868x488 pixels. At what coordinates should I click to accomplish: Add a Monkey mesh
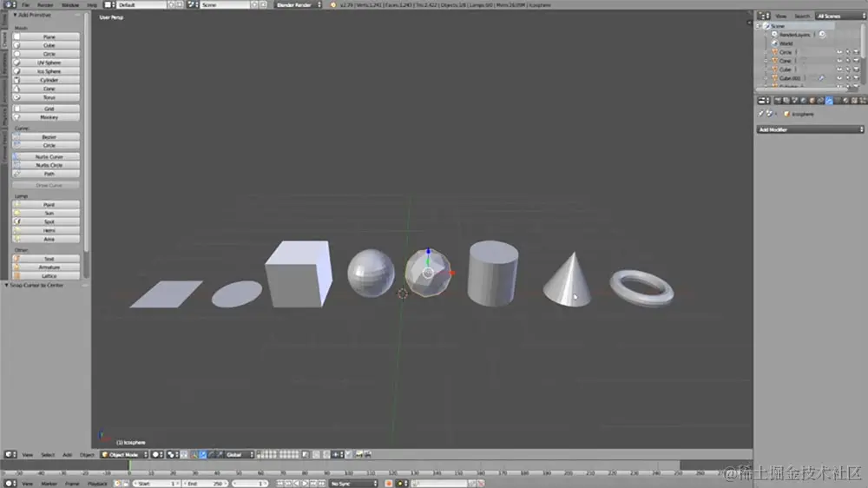click(x=46, y=117)
